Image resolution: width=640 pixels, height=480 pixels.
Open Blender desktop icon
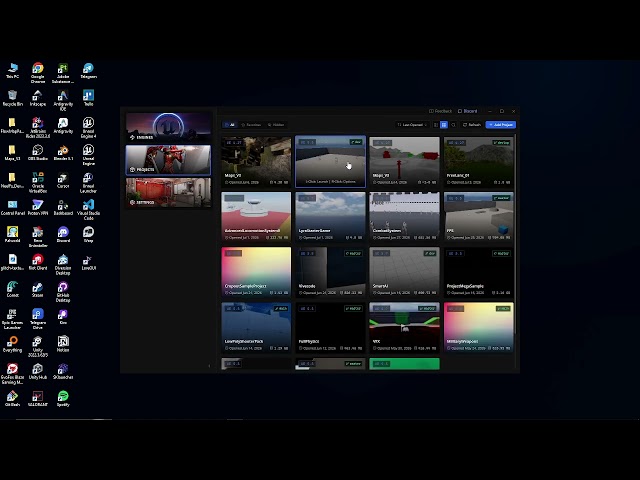click(63, 153)
